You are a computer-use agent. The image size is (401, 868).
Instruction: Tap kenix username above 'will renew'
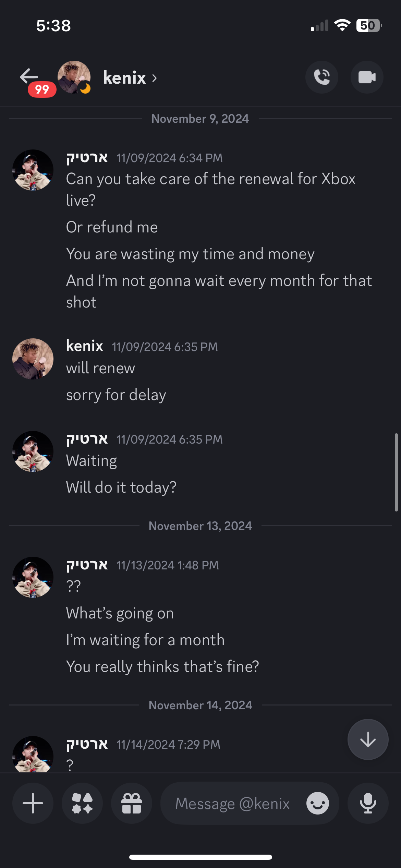pos(84,346)
